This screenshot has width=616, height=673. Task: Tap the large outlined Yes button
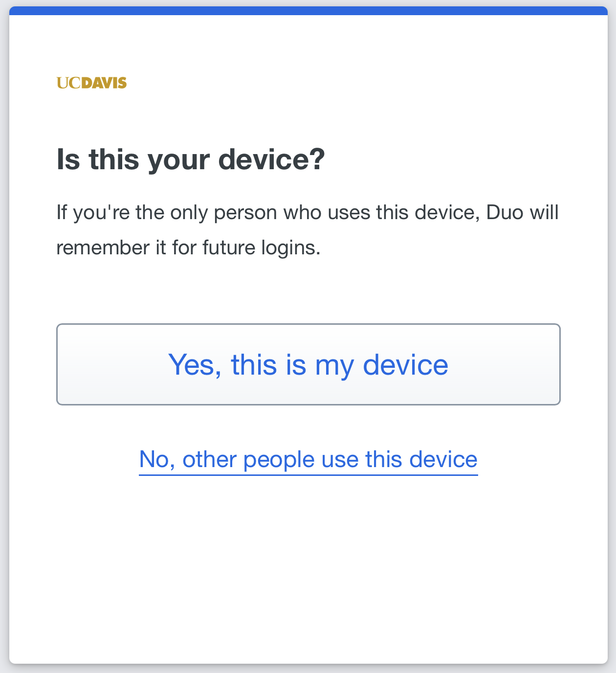tap(308, 364)
